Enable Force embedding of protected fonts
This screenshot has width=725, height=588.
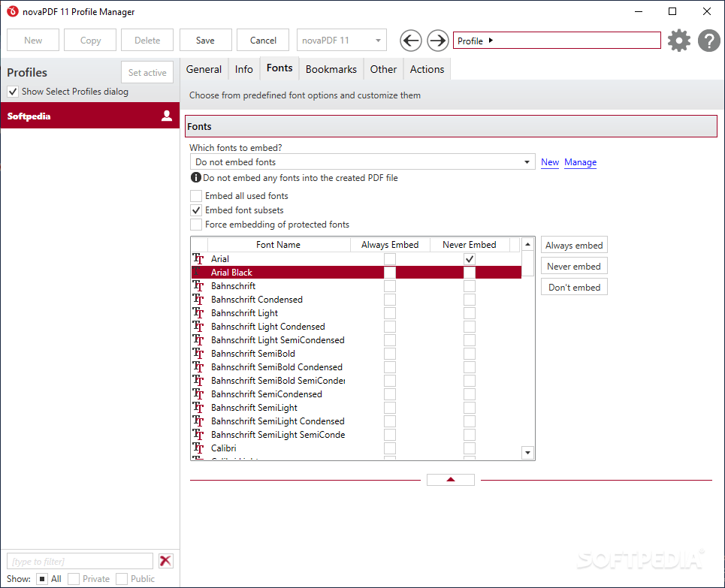coord(196,225)
